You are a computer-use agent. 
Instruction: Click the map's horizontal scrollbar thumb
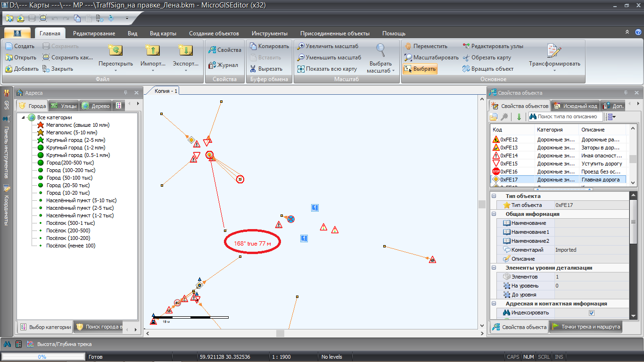tap(280, 333)
